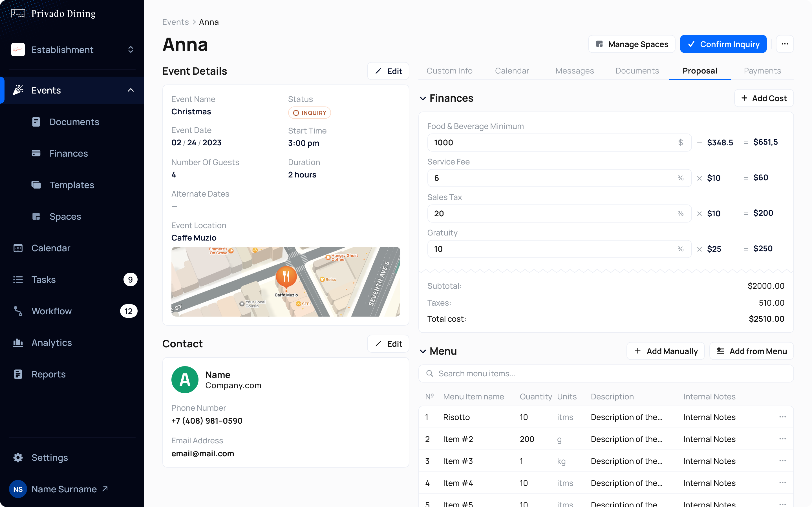This screenshot has height=507, width=812.
Task: Open the Messages tab
Action: click(575, 71)
